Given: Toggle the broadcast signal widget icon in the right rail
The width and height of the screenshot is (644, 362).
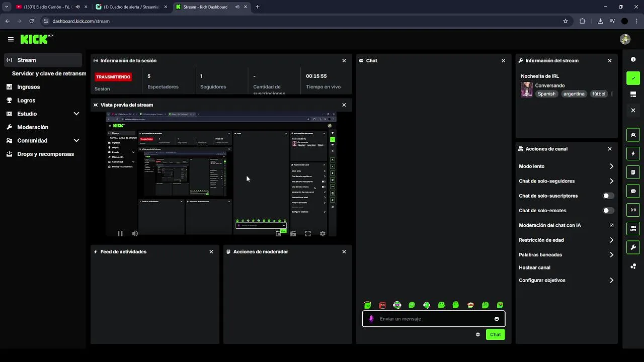Looking at the screenshot, I should point(633,210).
